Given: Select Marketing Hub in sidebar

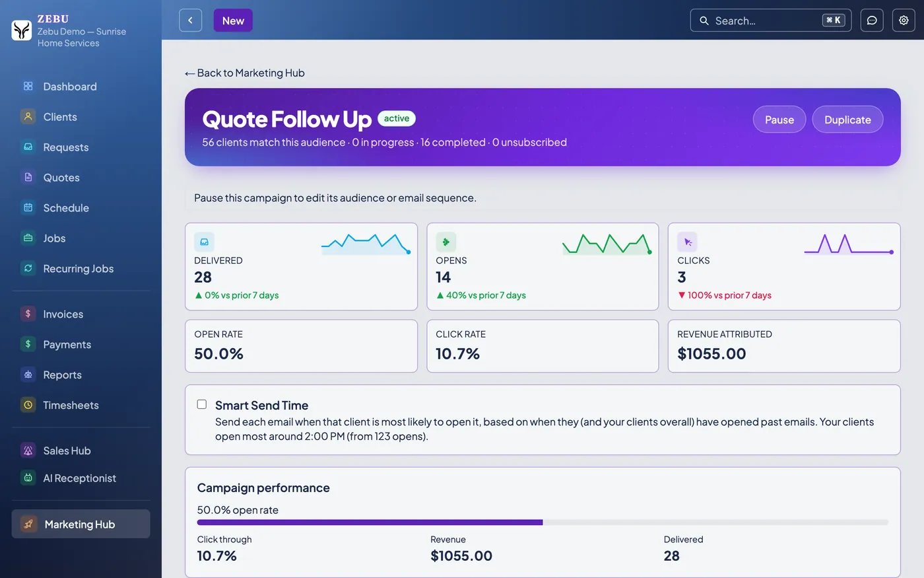Looking at the screenshot, I should 81,524.
